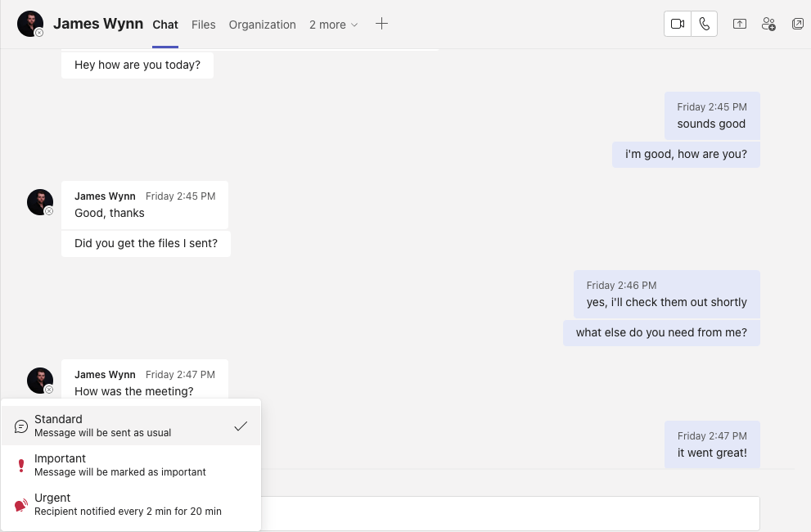Open the Standard delivery speech-bubble icon
The width and height of the screenshot is (811, 532).
click(20, 426)
